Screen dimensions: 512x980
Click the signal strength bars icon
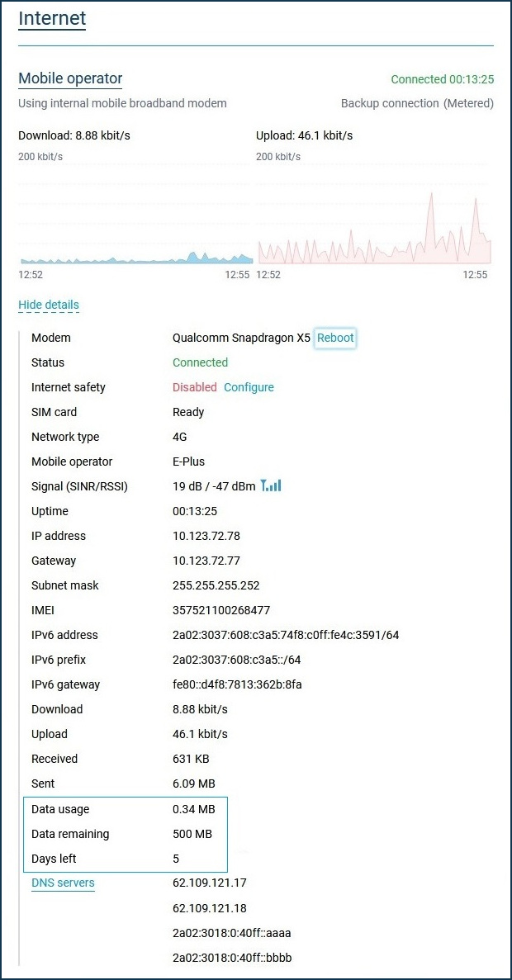point(271,485)
